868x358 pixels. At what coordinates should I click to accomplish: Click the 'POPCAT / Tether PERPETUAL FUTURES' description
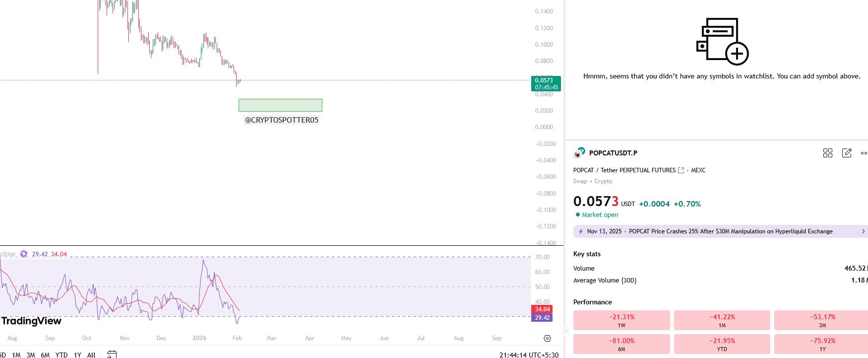pyautogui.click(x=624, y=170)
